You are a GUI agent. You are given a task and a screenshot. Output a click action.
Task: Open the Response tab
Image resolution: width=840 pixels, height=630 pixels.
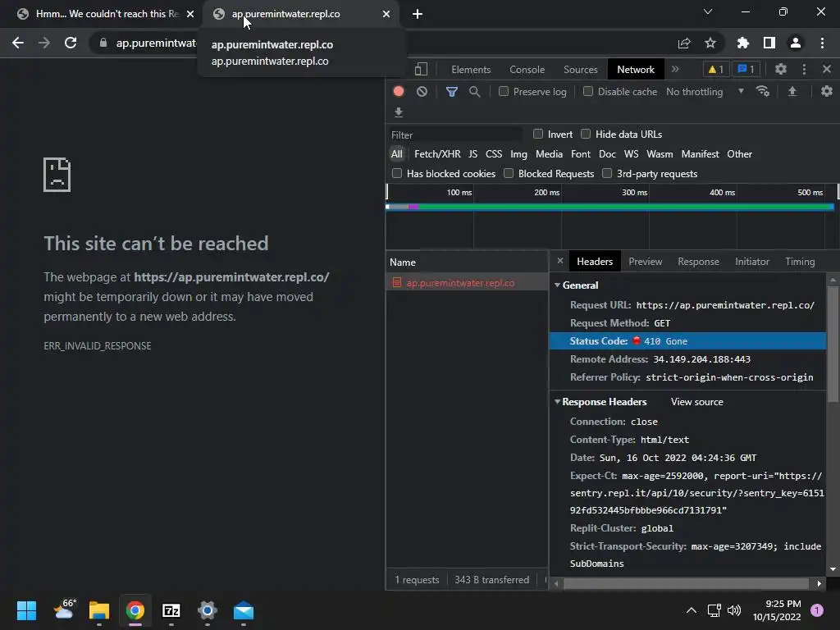click(x=698, y=262)
